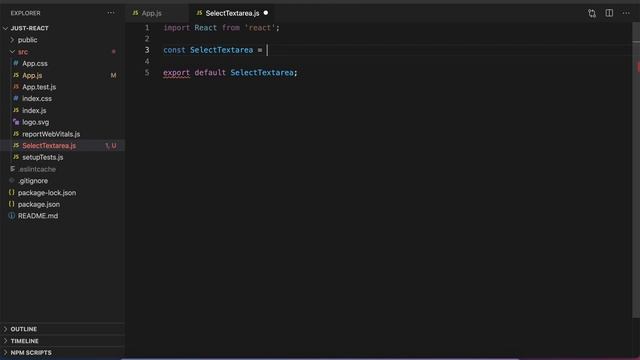Screen dimensions: 640x360
Task: Open reportWebVitals.js in the explorer
Action: 51,134
